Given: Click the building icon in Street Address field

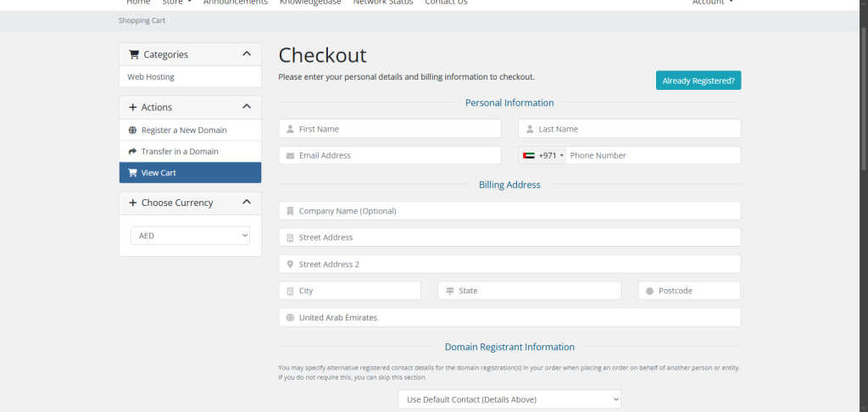Looking at the screenshot, I should [x=290, y=237].
